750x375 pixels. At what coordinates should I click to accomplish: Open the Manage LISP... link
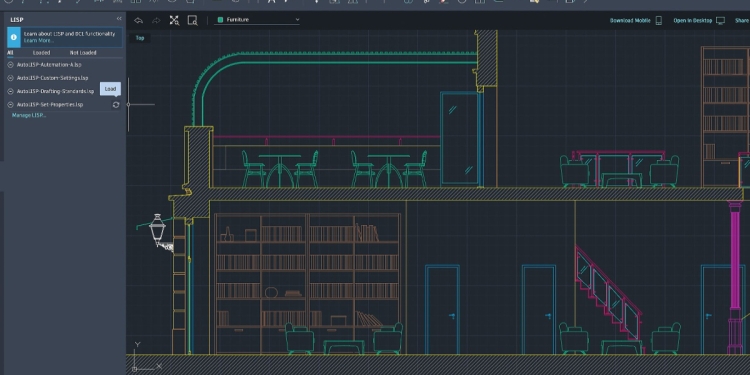(29, 115)
